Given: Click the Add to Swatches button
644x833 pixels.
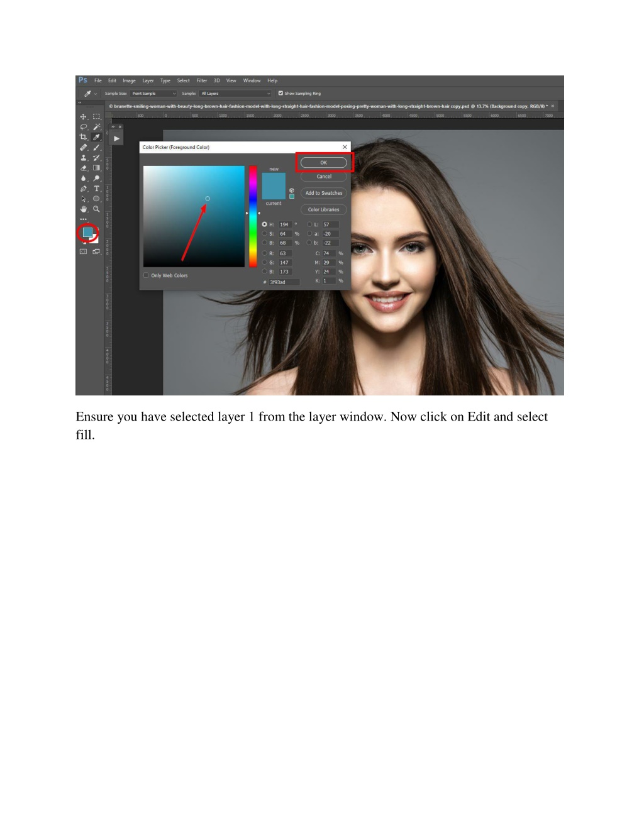Looking at the screenshot, I should coord(323,193).
